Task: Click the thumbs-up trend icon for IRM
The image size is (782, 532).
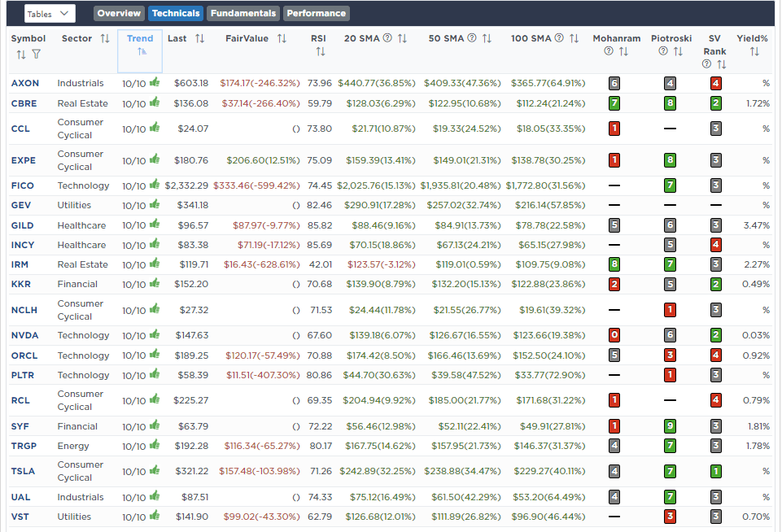Action: coord(155,264)
